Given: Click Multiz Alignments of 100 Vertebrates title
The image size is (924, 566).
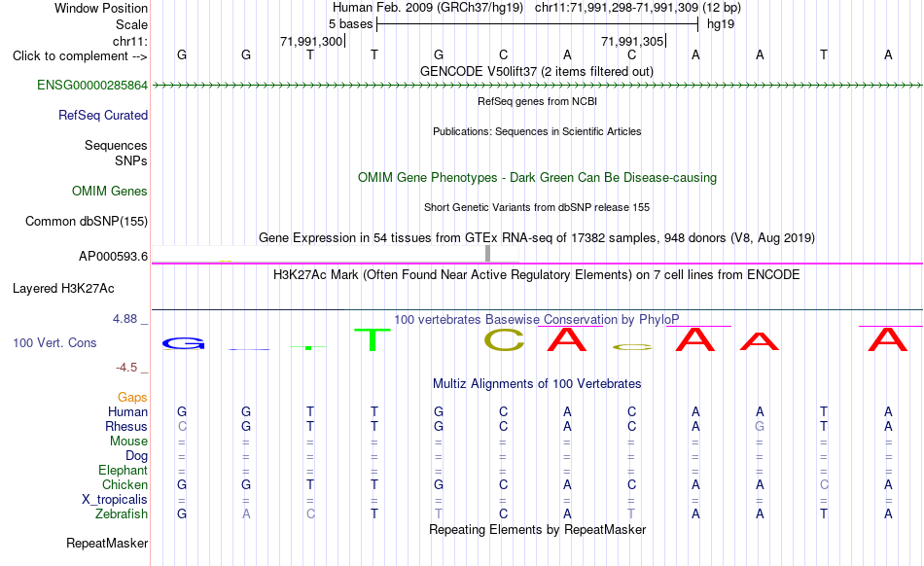Looking at the screenshot, I should (x=537, y=383).
